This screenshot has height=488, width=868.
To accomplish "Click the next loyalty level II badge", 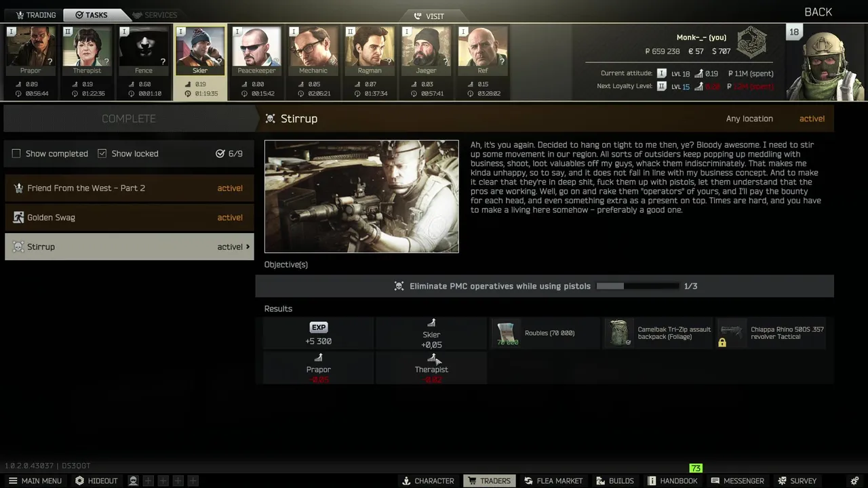I will [x=662, y=87].
